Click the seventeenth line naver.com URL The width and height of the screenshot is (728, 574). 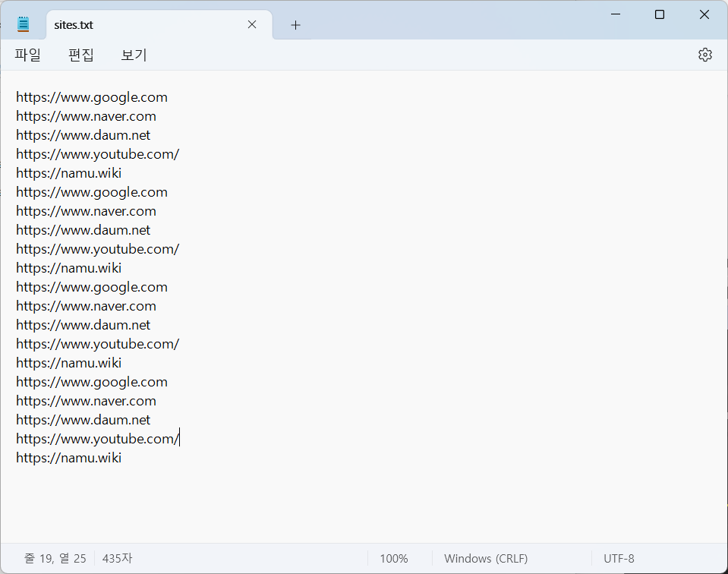coord(86,401)
